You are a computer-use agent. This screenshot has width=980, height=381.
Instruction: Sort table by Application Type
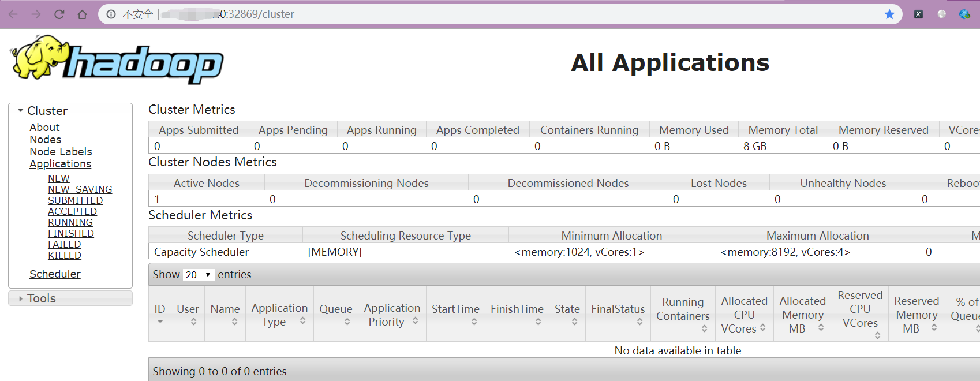[279, 314]
